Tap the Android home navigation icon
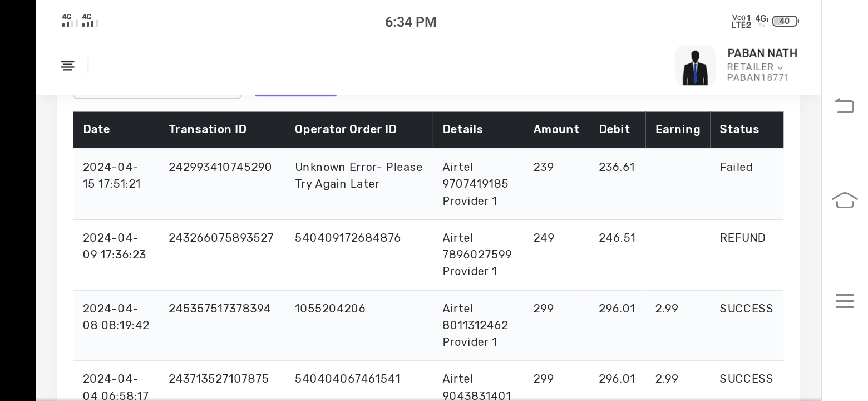This screenshot has width=868, height=401. pos(844,199)
